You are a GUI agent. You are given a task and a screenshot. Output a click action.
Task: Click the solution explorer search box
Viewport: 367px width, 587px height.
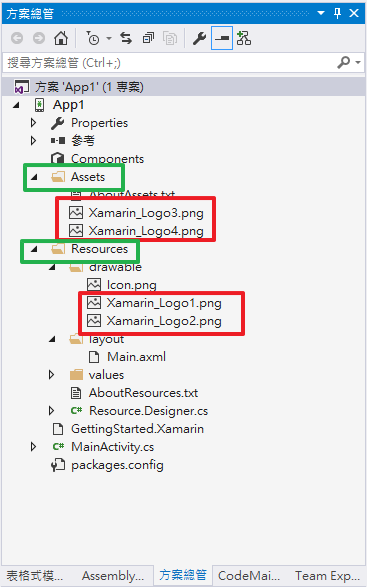170,63
